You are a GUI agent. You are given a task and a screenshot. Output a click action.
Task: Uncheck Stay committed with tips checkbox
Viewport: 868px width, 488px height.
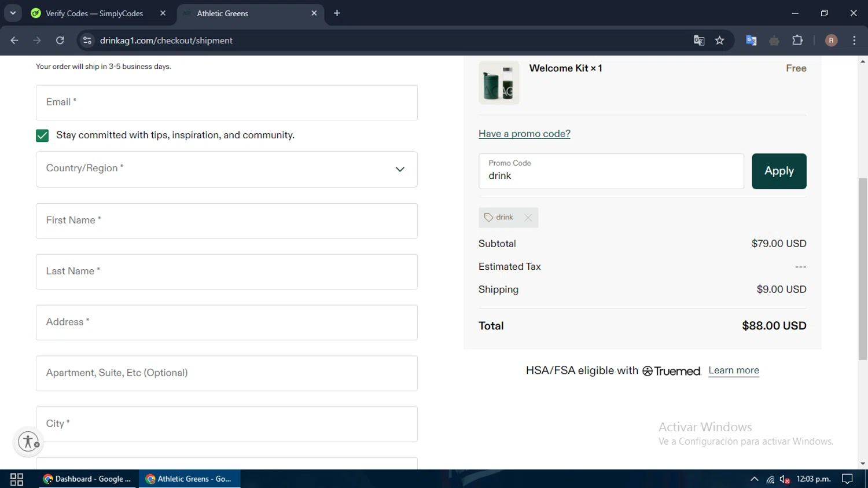click(x=42, y=135)
